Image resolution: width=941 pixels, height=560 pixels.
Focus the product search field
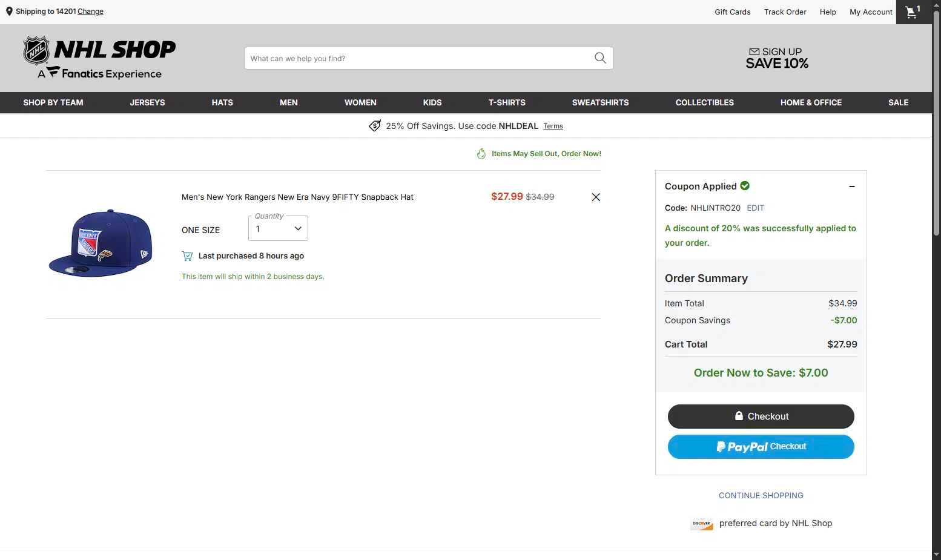click(x=418, y=58)
